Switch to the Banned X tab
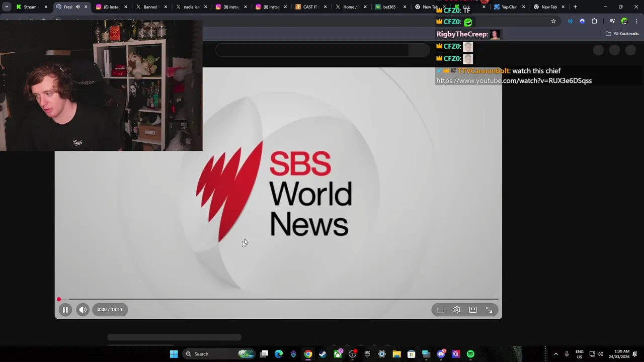 [150, 7]
